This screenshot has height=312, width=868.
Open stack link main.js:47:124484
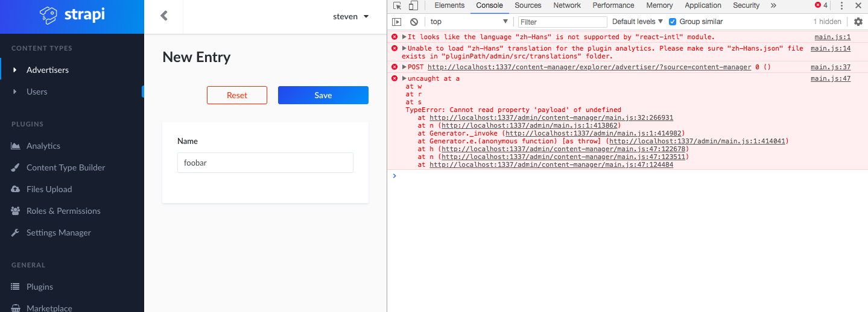coord(551,164)
